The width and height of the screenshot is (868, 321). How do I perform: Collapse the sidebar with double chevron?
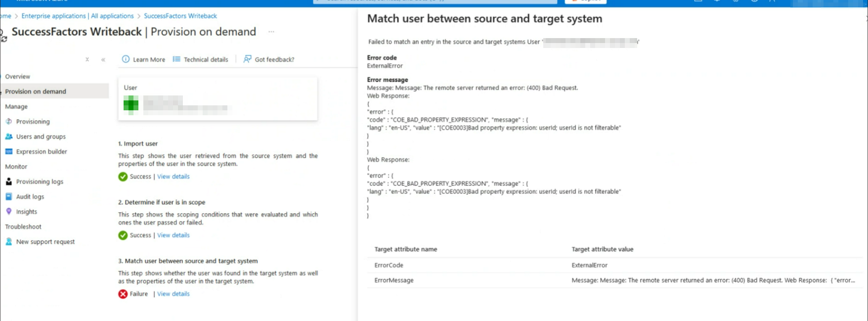(103, 59)
